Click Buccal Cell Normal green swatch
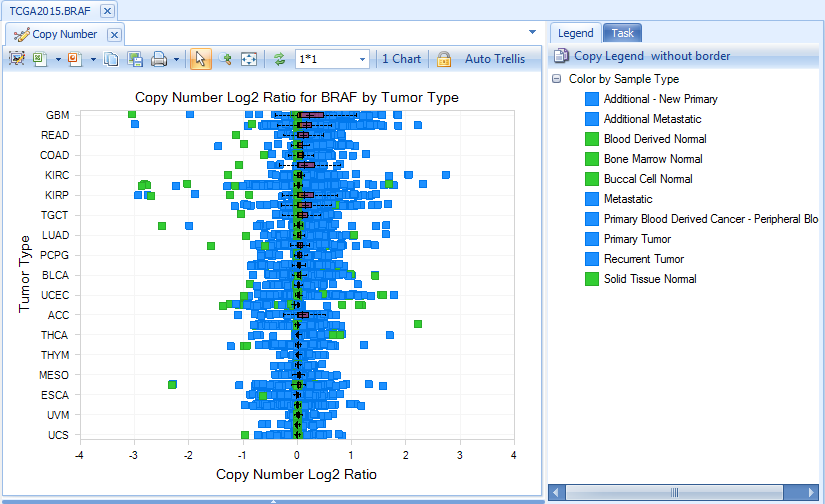This screenshot has height=504, width=825. coord(592,179)
